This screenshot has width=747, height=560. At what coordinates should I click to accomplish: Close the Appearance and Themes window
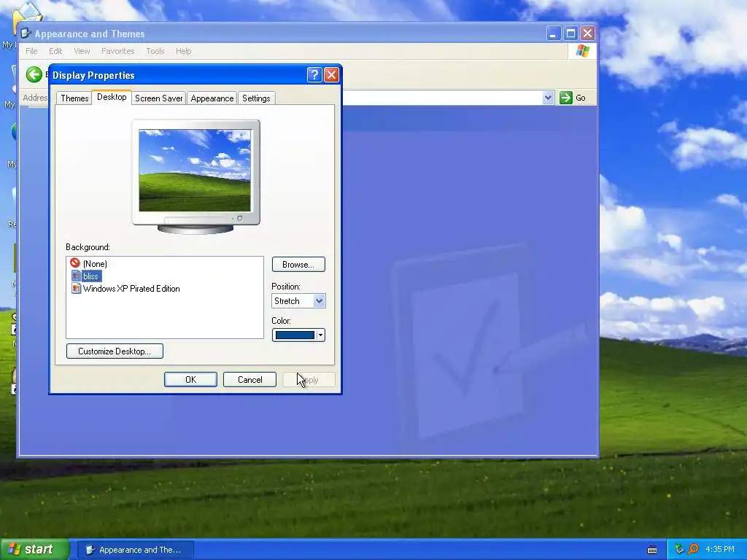coord(587,34)
